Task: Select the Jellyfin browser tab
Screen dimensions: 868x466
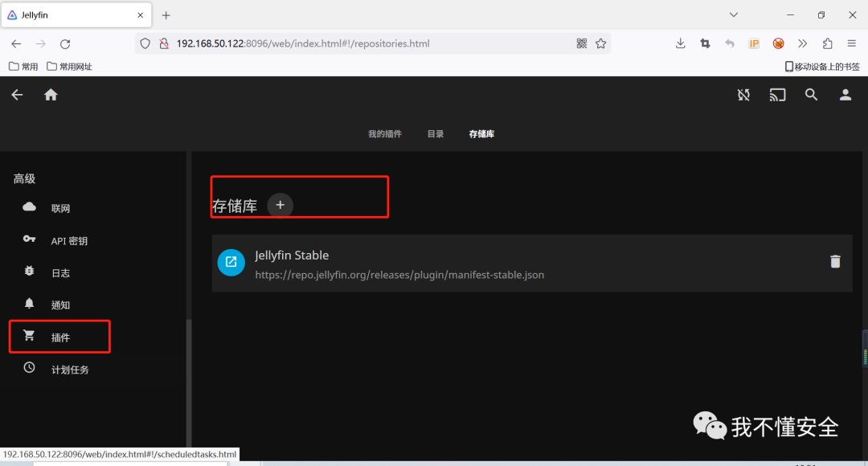Action: pos(76,15)
